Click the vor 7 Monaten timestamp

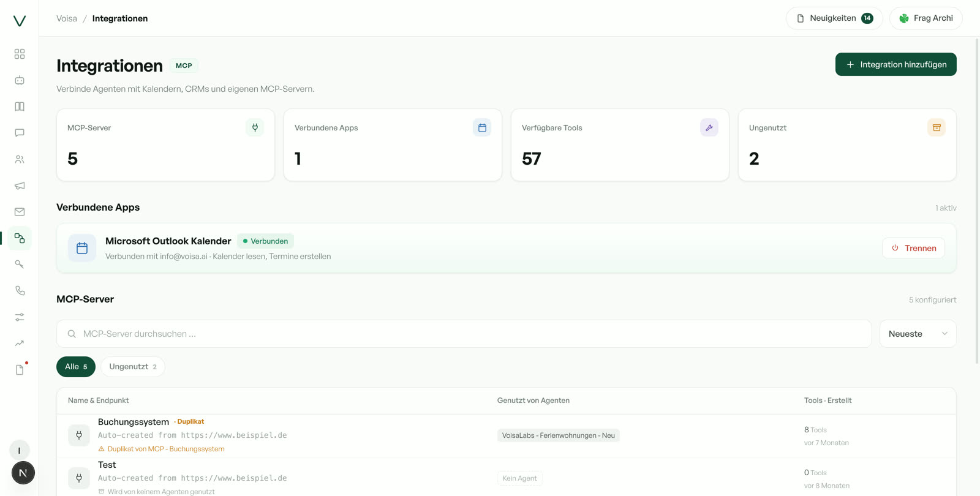[x=826, y=443]
